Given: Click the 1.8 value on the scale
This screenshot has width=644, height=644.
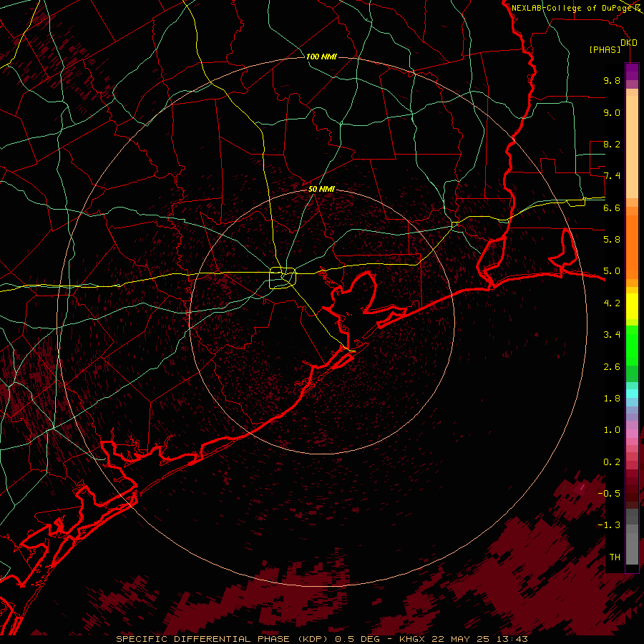Looking at the screenshot, I should [x=612, y=399].
